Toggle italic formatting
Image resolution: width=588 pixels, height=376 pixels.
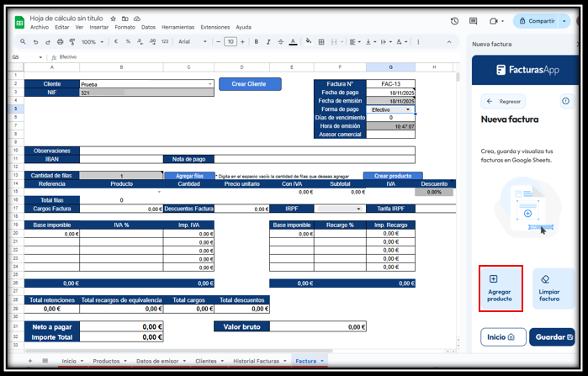267,40
